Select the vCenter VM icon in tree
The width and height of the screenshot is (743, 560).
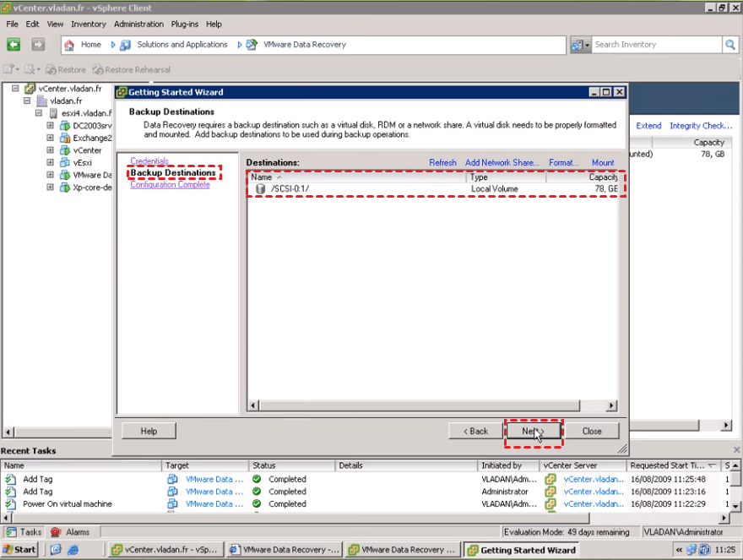(x=64, y=150)
